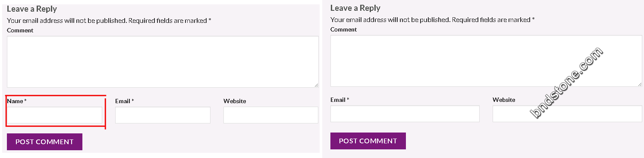Click Email label in the two-field form
644x158 pixels.
340,100
